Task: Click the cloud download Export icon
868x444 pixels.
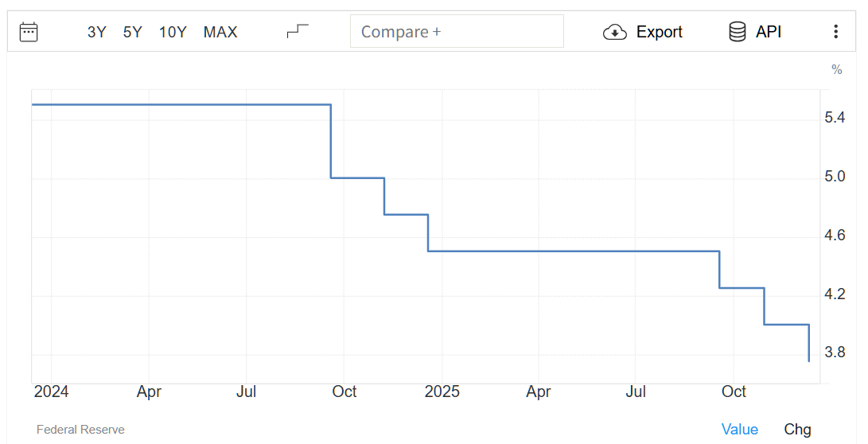Action: tap(615, 32)
